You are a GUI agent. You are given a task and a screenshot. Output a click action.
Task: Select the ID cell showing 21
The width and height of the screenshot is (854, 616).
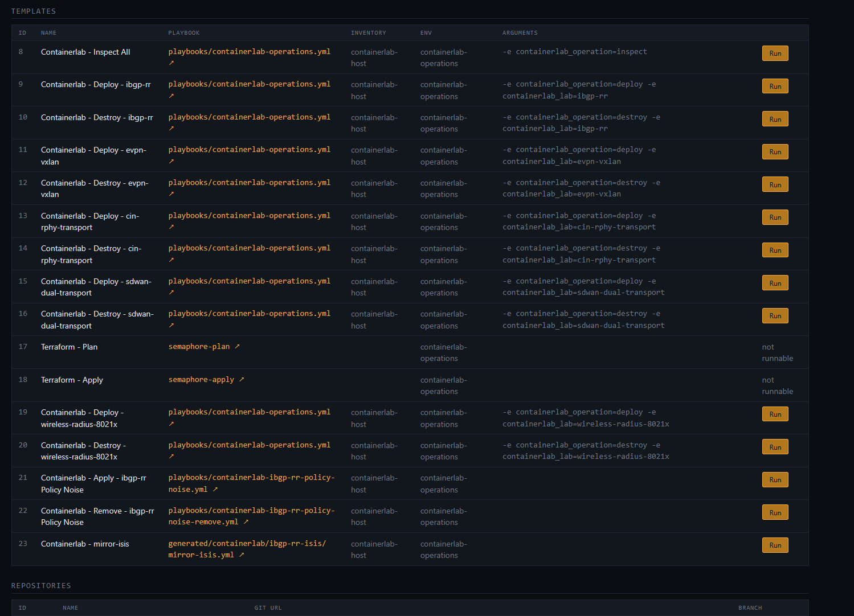(23, 478)
